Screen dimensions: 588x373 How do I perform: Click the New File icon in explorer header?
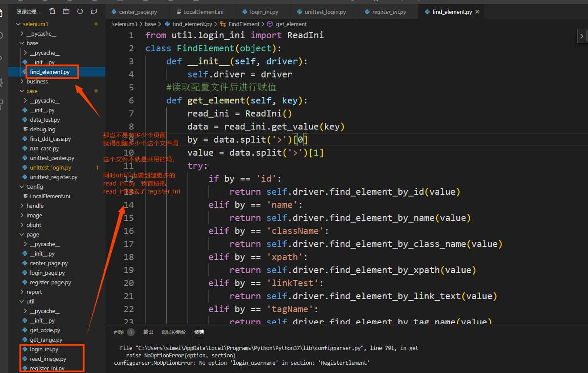point(52,11)
